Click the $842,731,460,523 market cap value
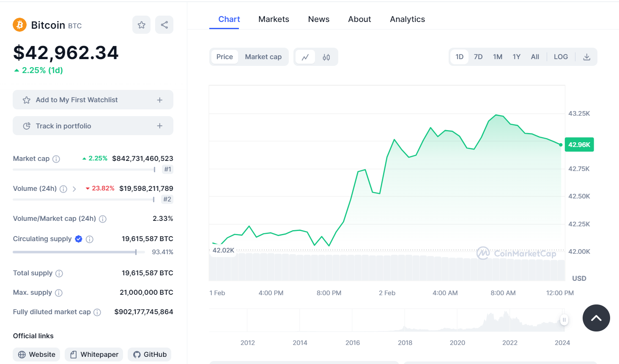 142,159
